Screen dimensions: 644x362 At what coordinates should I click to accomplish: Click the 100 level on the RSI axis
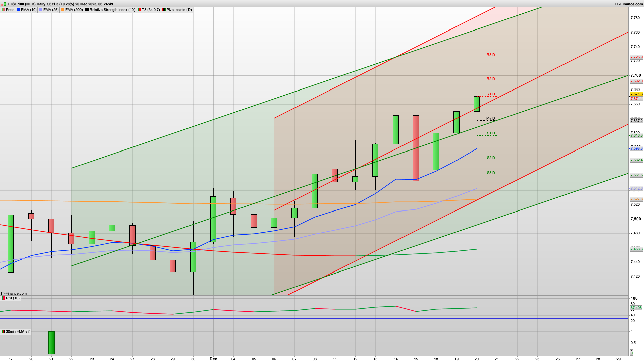coord(634,298)
